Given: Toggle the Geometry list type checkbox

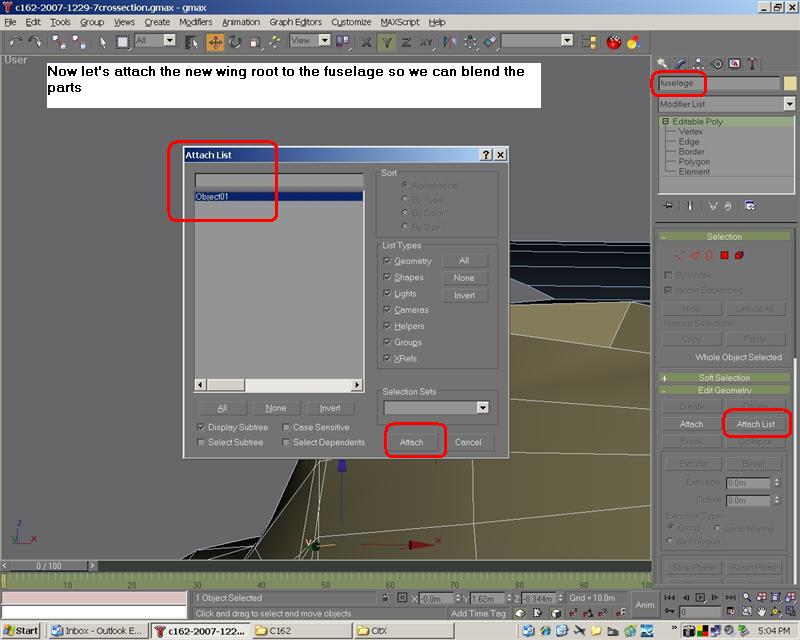Looking at the screenshot, I should 387,261.
